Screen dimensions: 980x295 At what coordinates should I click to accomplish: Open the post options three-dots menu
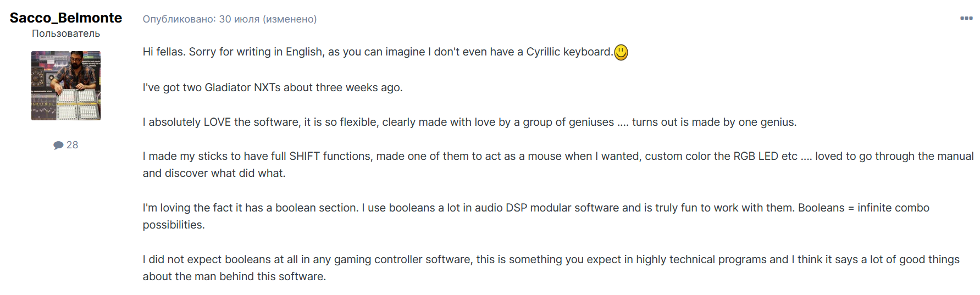[x=966, y=18]
